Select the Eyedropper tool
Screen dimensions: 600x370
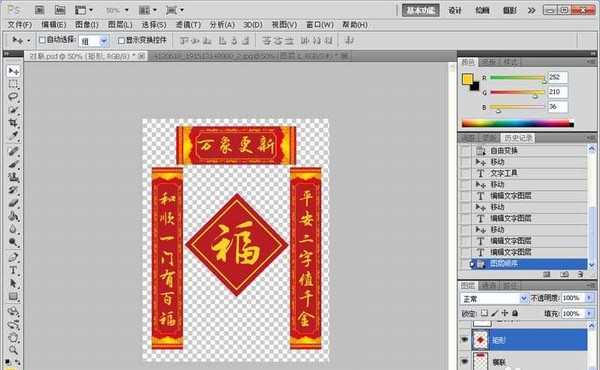(13, 135)
